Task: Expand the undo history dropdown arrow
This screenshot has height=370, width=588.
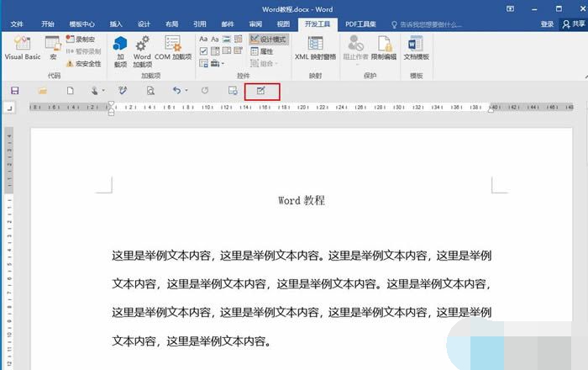Action: coord(186,91)
